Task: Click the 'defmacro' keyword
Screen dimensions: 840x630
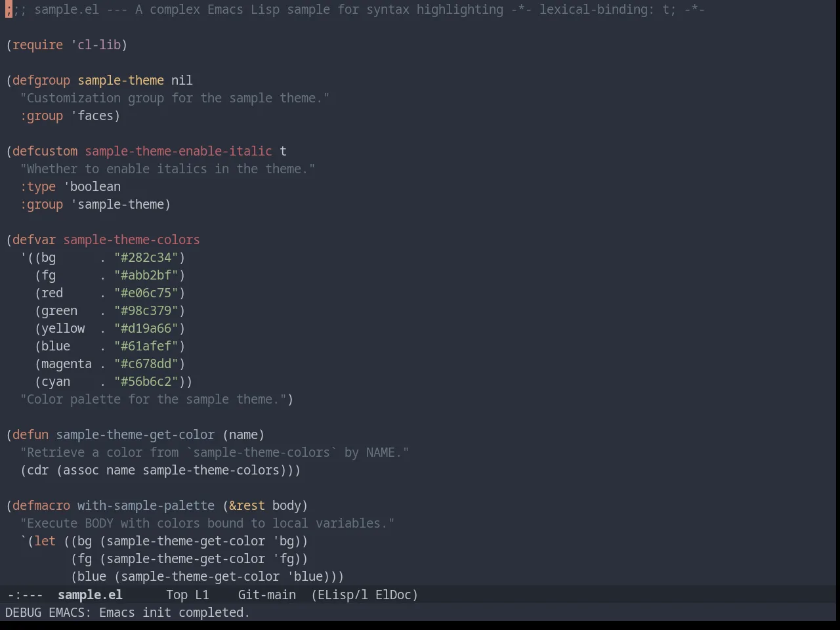Action: click(41, 505)
